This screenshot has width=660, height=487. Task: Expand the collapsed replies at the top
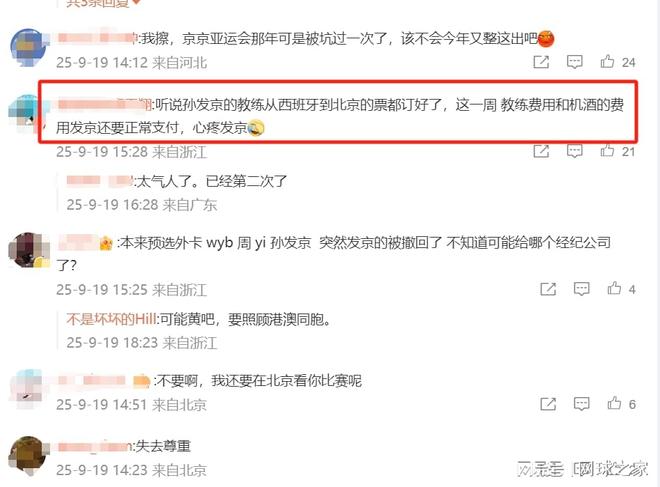coord(103,3)
